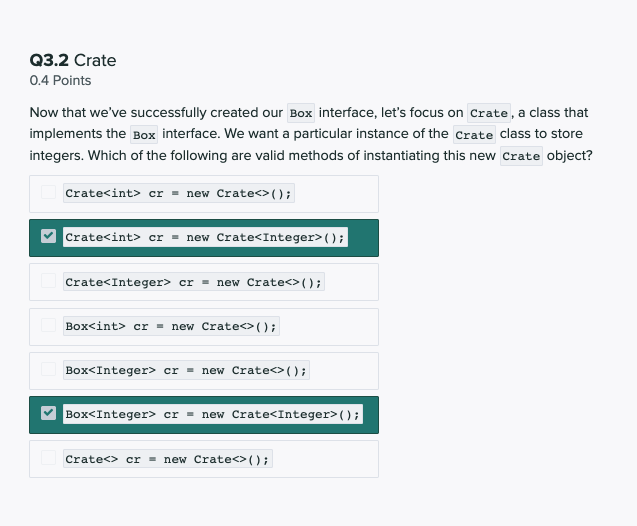Click code label Crate<Integer> cr = new Crate<>()

(x=193, y=282)
